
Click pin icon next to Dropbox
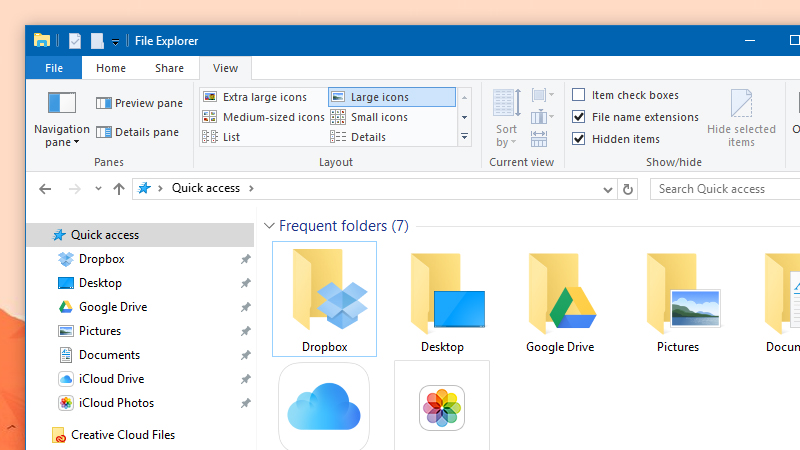(x=245, y=259)
